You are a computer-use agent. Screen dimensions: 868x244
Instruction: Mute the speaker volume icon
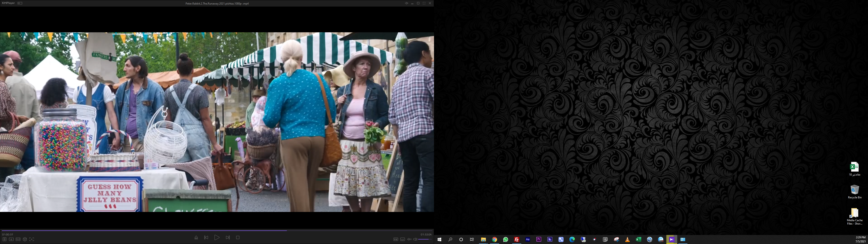(x=415, y=239)
